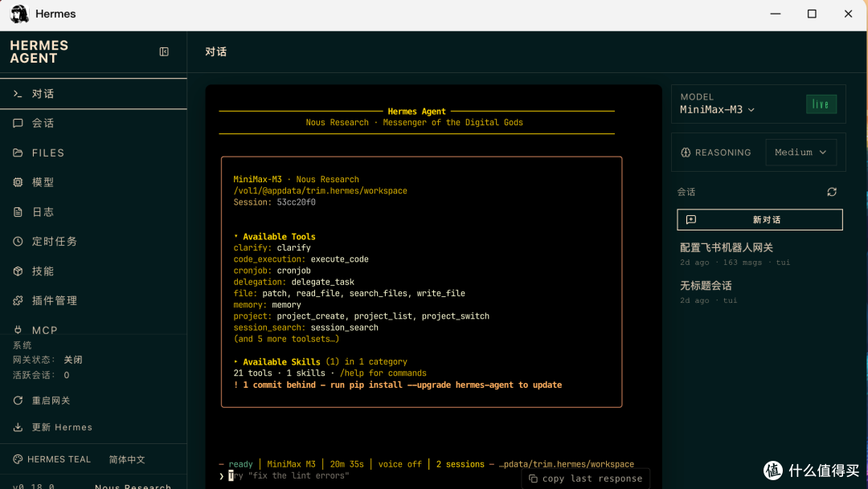Screen dimensions: 868x489
Task: Open the 会话 chat bubble icon
Action: (18, 123)
